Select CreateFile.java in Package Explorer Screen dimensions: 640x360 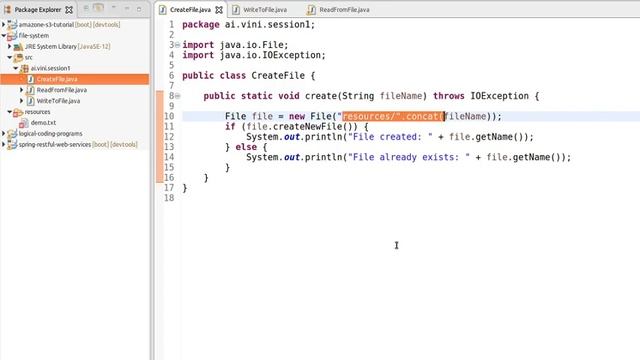[57, 79]
